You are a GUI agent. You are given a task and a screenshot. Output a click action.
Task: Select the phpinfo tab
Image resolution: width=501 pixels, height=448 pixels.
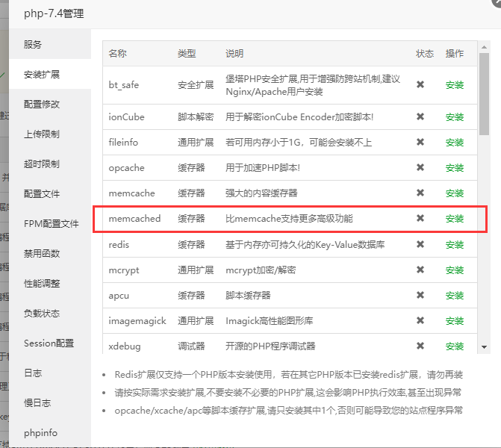(50, 432)
